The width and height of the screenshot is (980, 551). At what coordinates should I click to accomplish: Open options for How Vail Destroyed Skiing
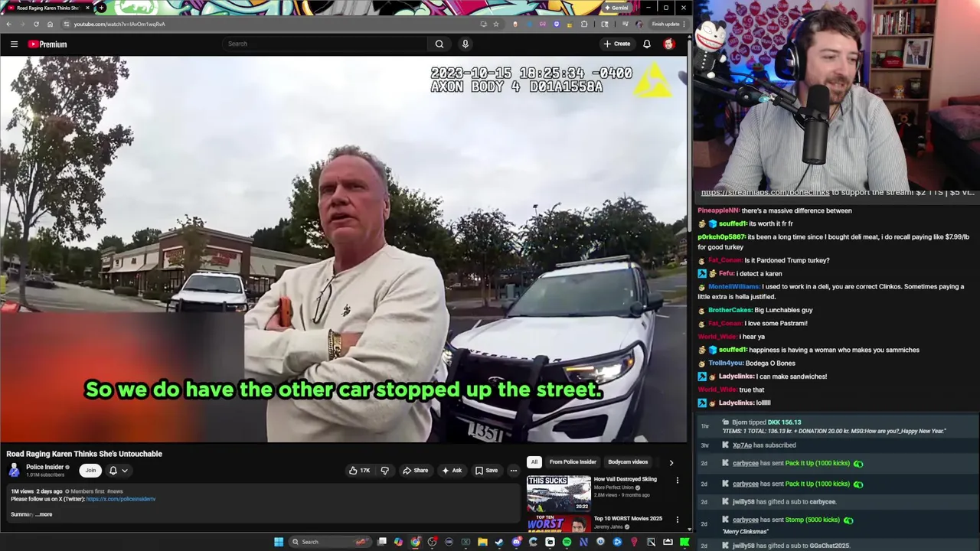click(x=677, y=481)
